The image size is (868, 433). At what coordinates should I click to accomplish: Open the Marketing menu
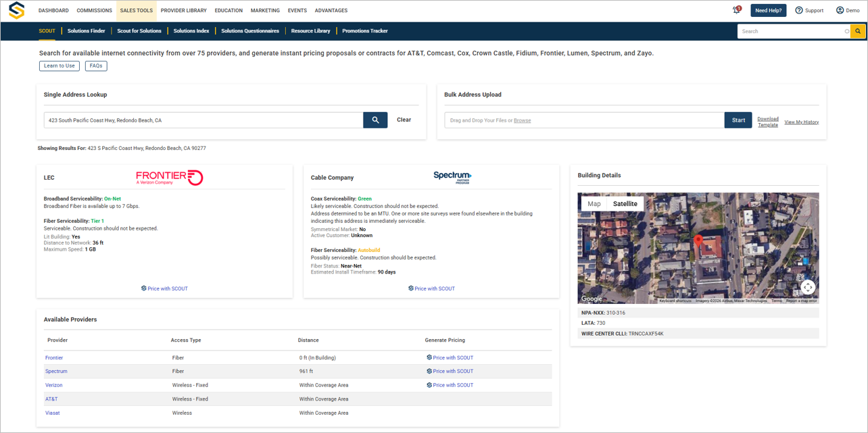pos(265,11)
